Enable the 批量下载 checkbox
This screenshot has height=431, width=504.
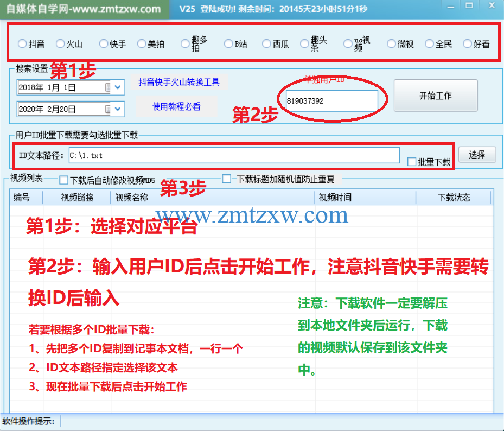click(x=412, y=162)
